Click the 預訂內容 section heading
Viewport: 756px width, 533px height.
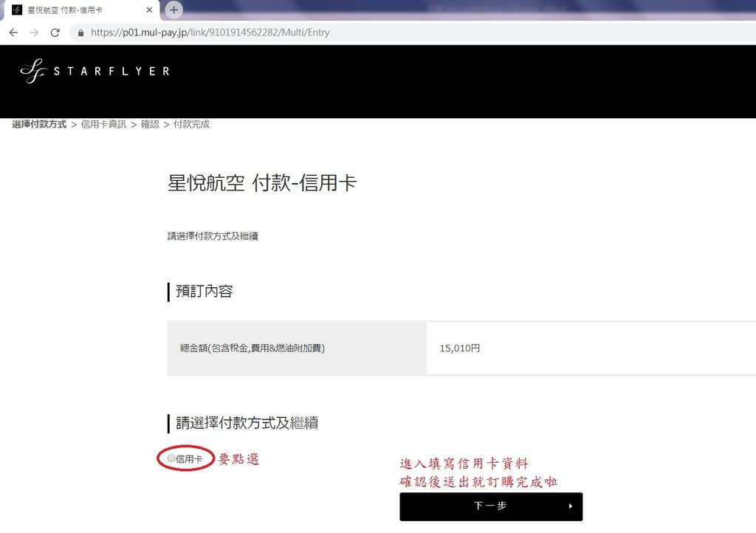205,292
